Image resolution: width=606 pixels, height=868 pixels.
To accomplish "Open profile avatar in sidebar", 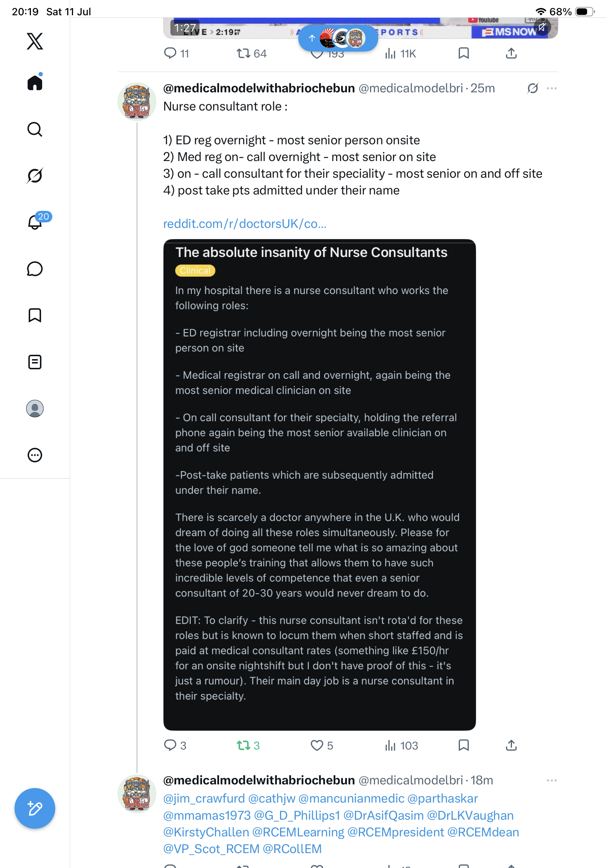I will tap(35, 408).
